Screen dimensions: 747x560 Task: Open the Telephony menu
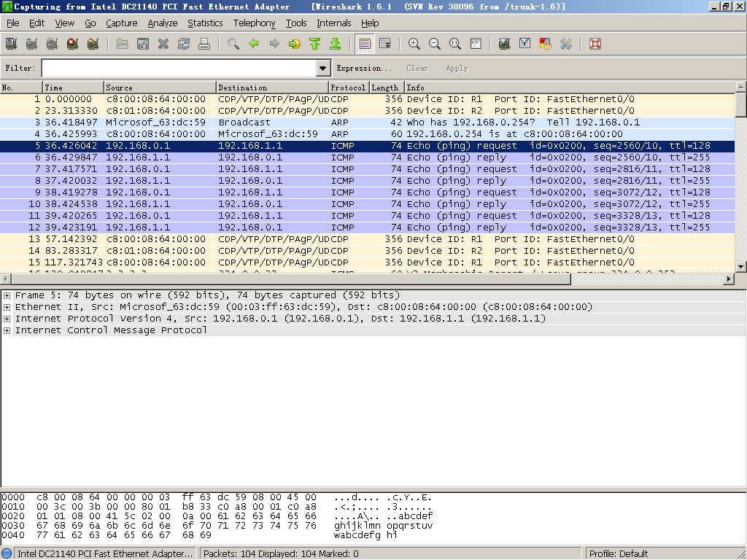255,23
